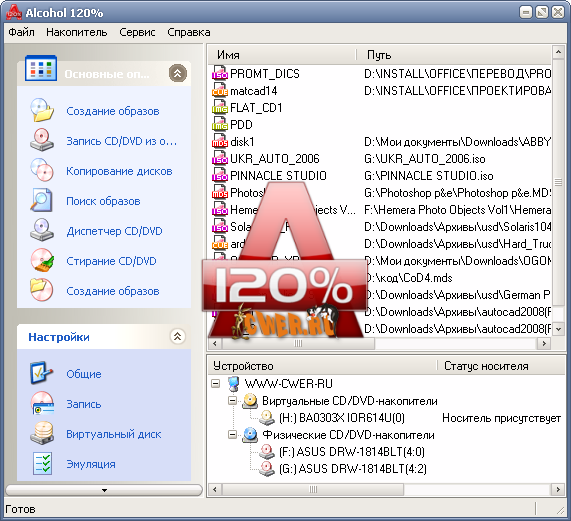Open the Стирание CD/DVD link

coord(111,261)
